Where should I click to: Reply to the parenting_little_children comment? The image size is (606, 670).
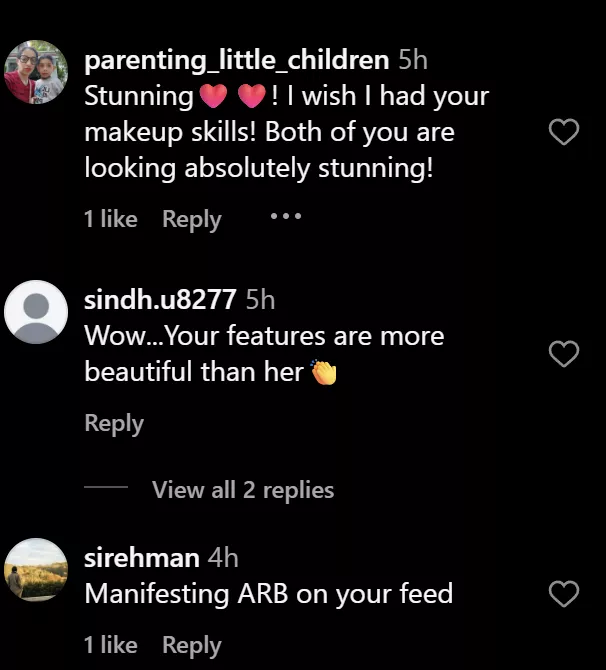(191, 219)
